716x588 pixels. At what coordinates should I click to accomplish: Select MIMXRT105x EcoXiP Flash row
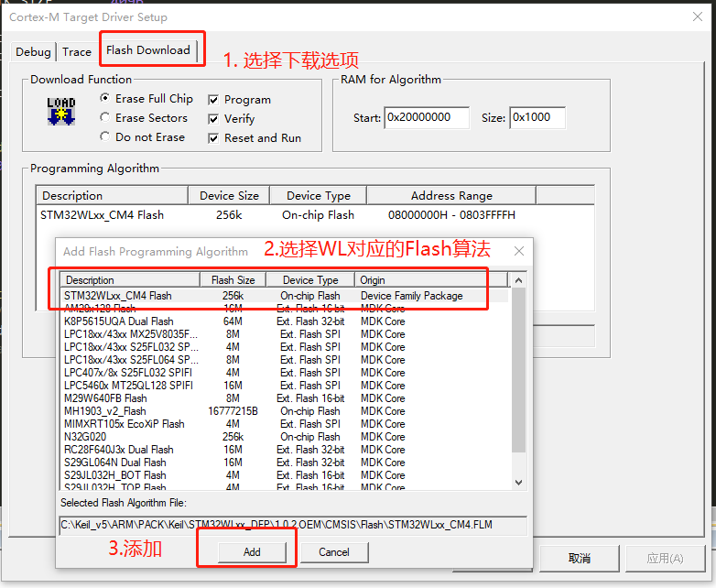click(284, 423)
